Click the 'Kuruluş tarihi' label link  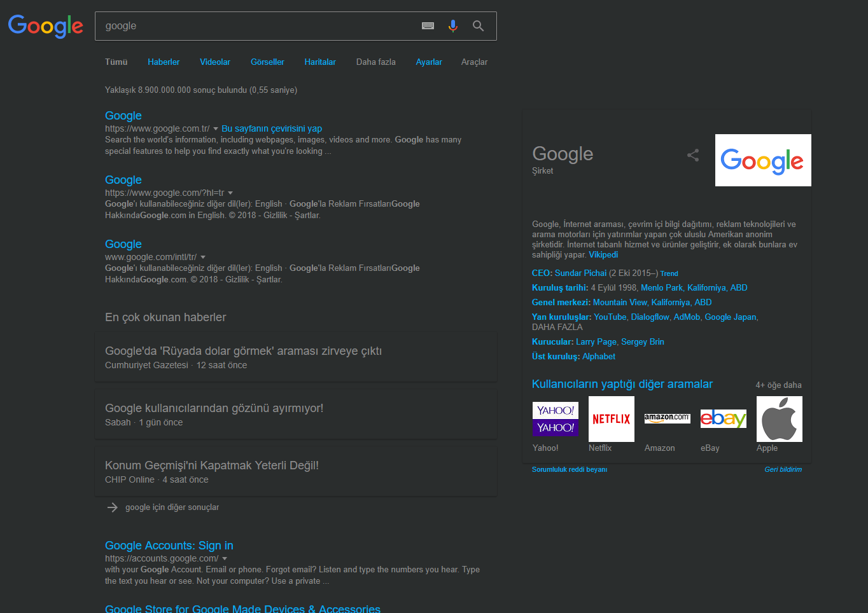560,288
